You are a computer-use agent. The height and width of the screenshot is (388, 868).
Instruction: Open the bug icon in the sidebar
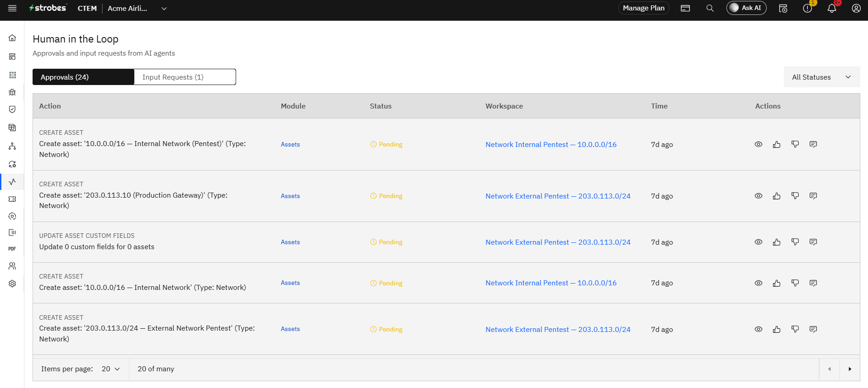click(12, 92)
